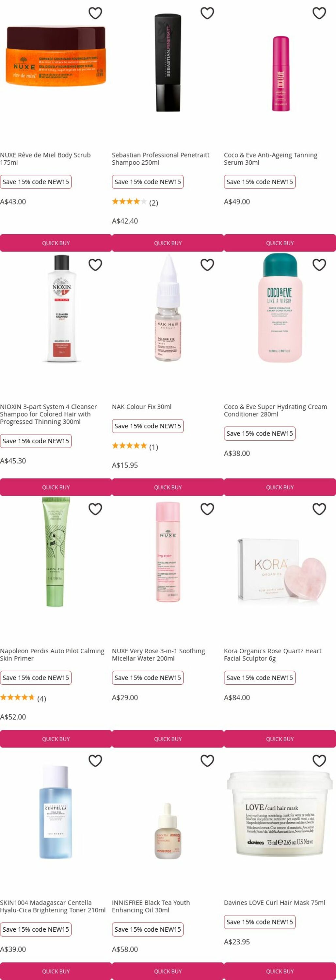Click NEW15 promo badge under Sebastian shampoo
The image size is (336, 980).
coord(148,182)
